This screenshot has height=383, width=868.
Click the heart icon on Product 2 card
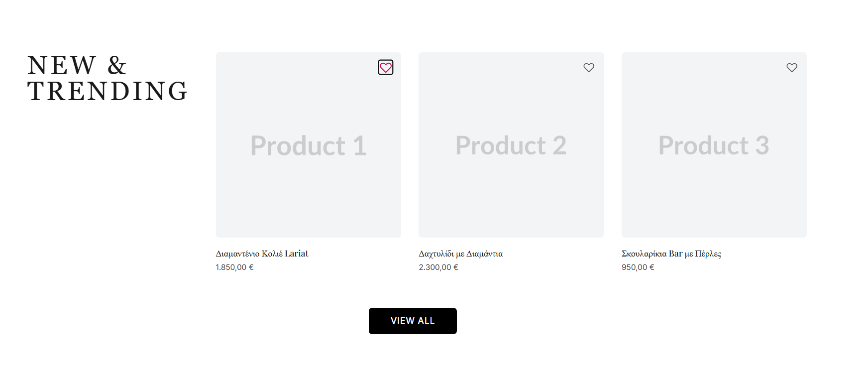(589, 67)
